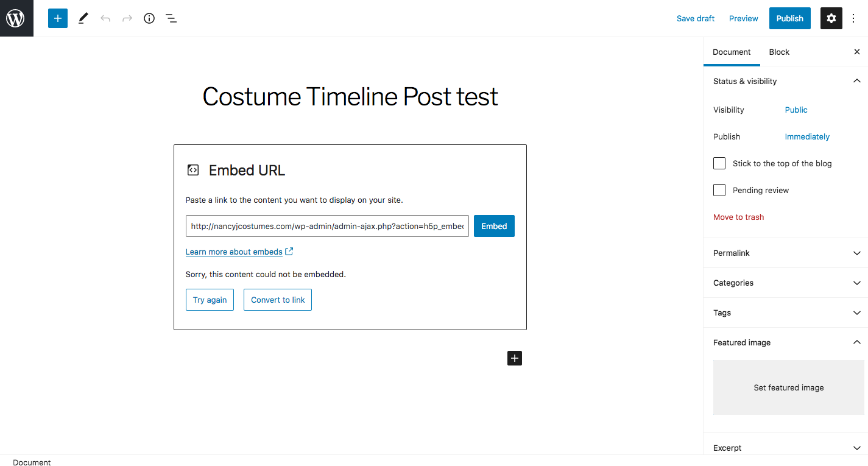Select the Tools pencil icon

click(83, 18)
